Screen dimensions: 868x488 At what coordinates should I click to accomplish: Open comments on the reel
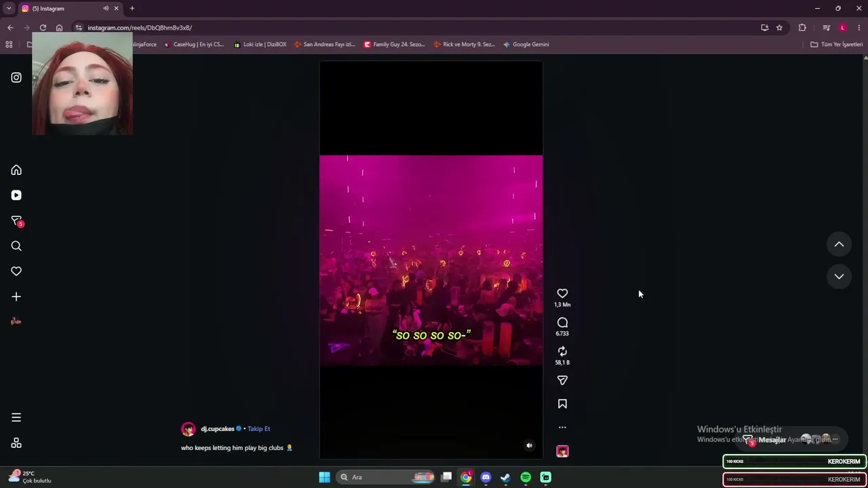point(562,323)
